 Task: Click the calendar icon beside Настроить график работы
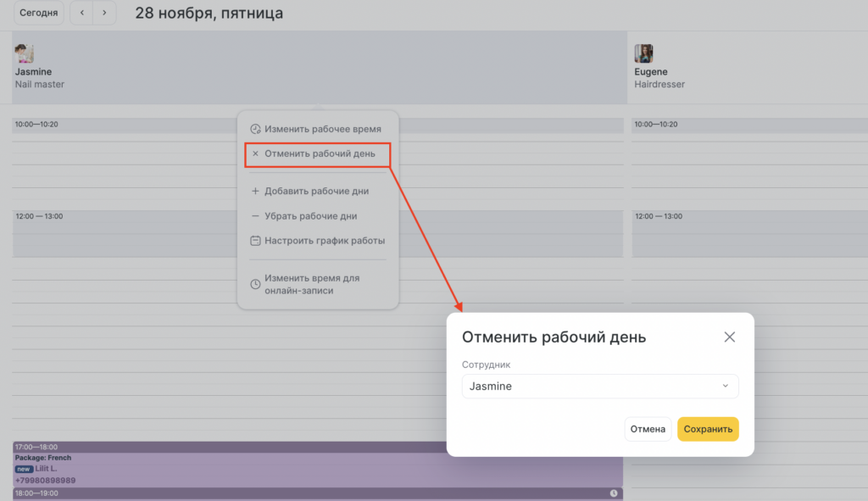255,241
